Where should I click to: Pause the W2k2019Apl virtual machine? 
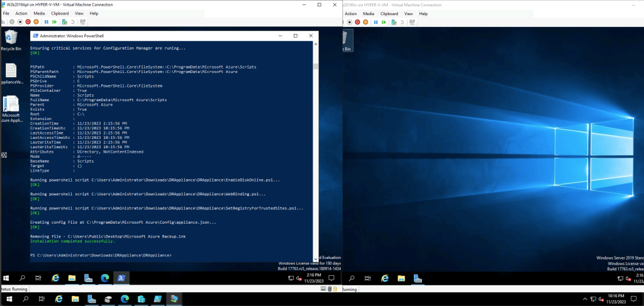pos(47,22)
